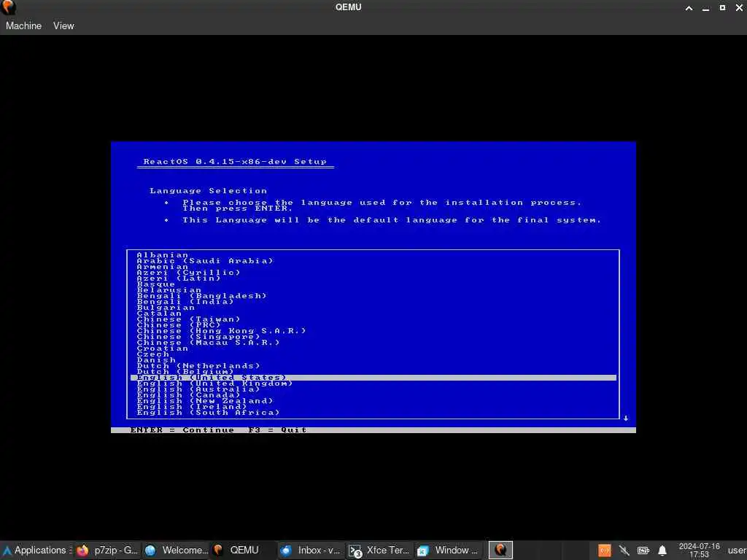Select Dutch (Netherlands) language
The image size is (747, 560).
click(198, 366)
